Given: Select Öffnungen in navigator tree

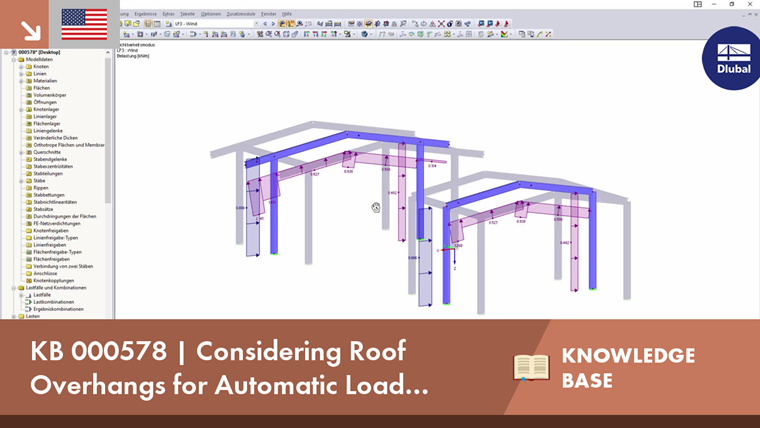Looking at the screenshot, I should (45, 102).
